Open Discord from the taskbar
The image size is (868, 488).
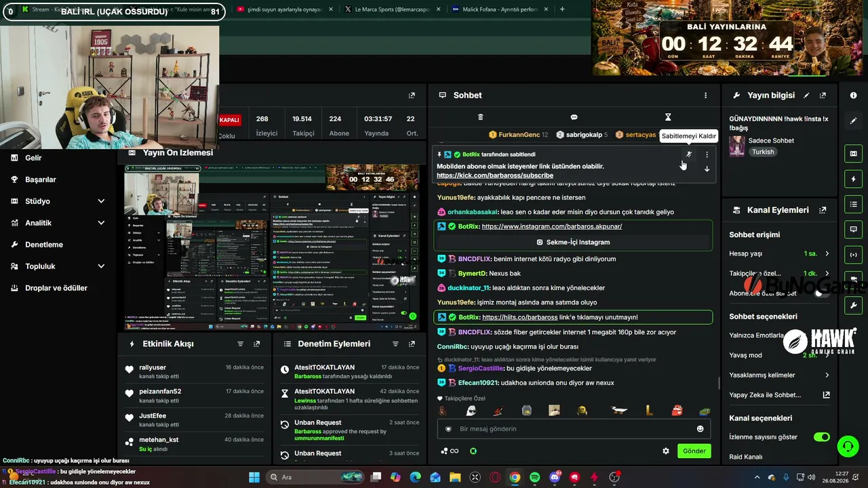click(555, 477)
